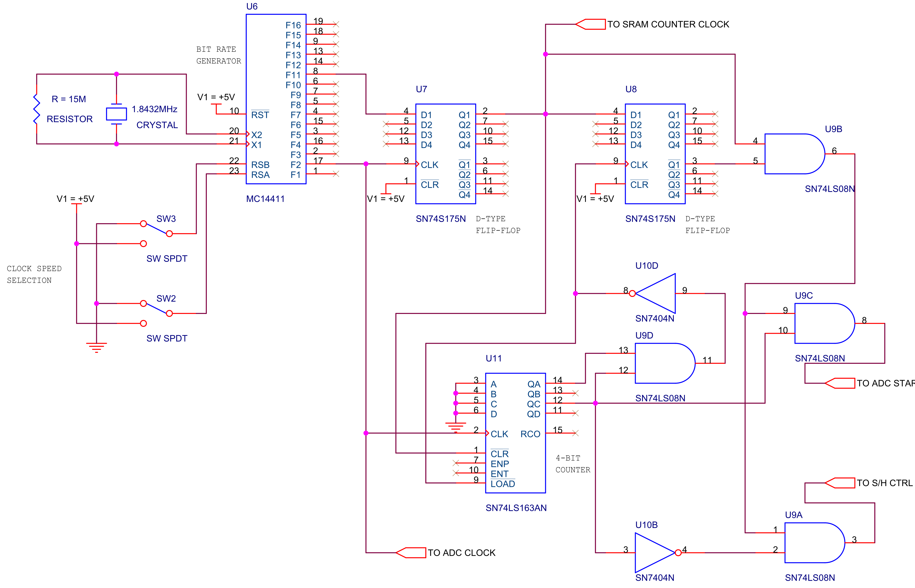Screen dimensions: 915x588
Task: Click the 1.8432MHz crystal symbol
Action: tap(117, 114)
